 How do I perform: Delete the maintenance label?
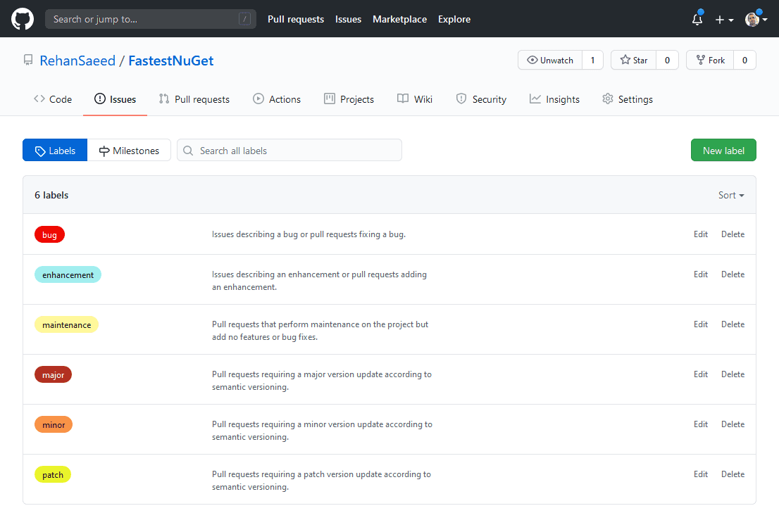coord(733,324)
